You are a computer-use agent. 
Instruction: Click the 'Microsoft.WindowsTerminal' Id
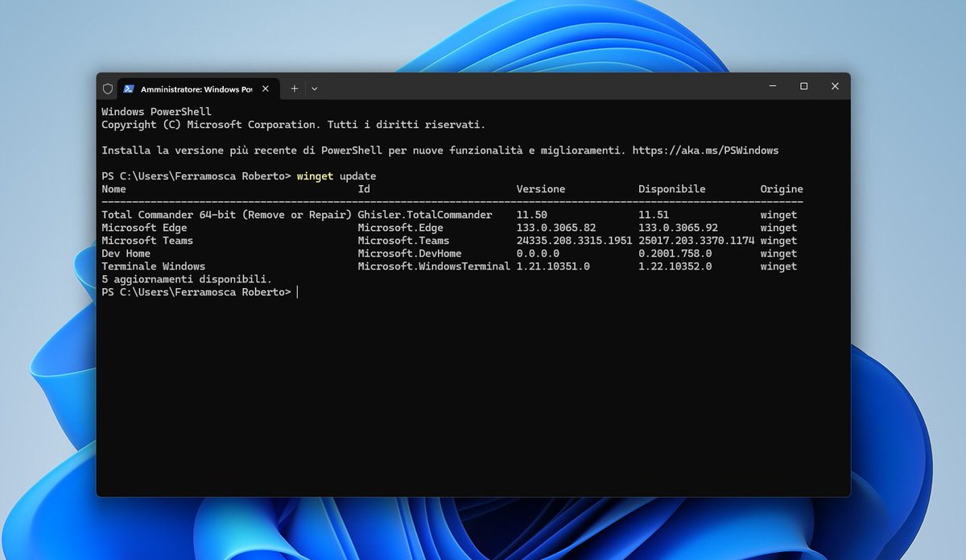[435, 266]
